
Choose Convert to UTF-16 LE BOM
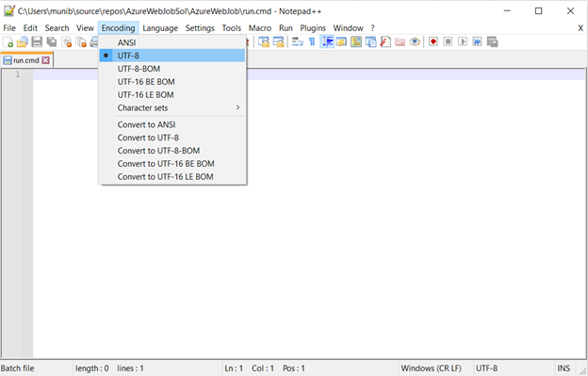172,177
